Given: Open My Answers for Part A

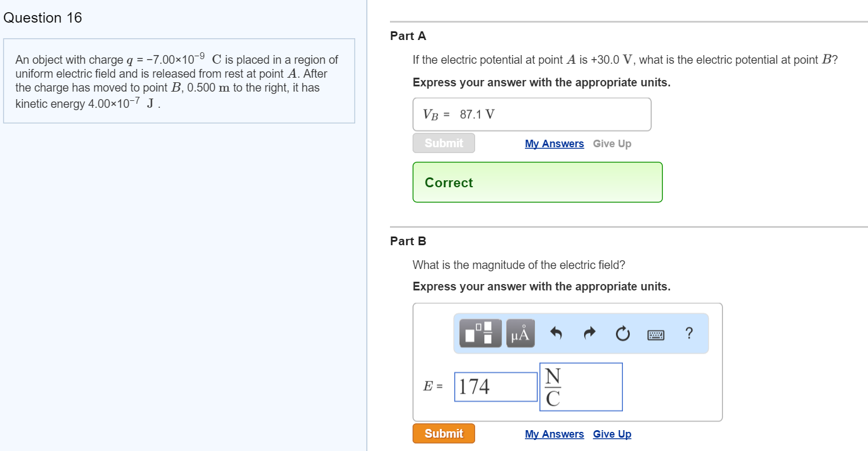Looking at the screenshot, I should click(x=554, y=143).
